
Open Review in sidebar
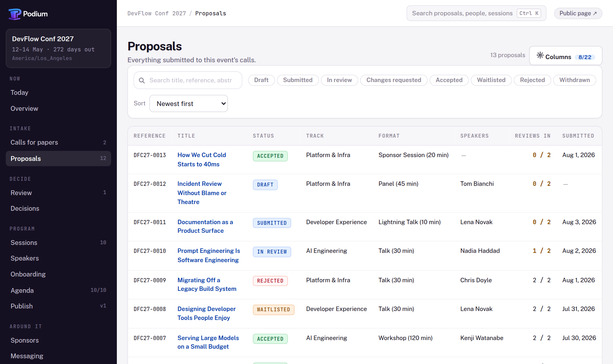(58, 193)
